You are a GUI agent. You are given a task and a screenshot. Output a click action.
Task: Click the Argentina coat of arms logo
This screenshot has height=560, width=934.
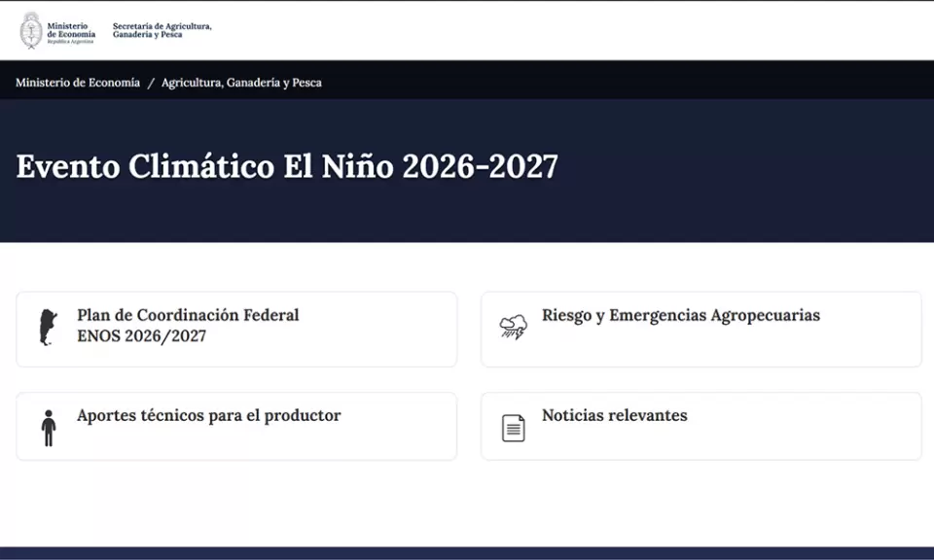click(x=31, y=30)
